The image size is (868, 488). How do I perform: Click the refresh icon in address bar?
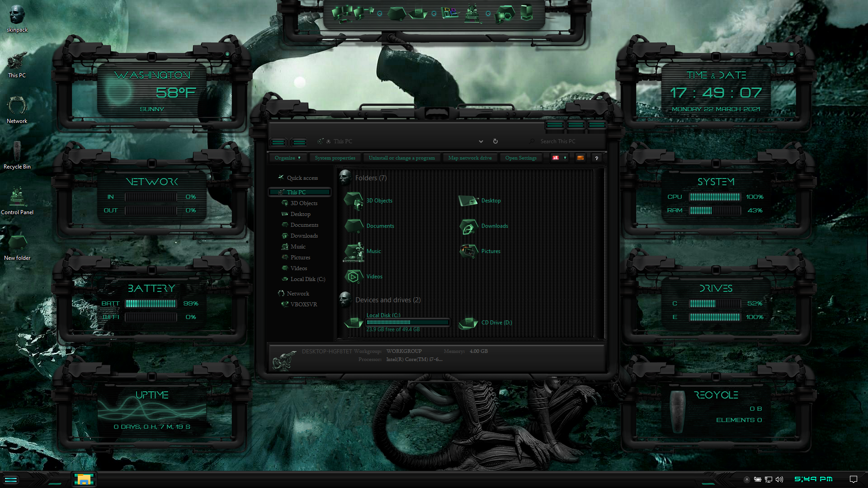[495, 141]
